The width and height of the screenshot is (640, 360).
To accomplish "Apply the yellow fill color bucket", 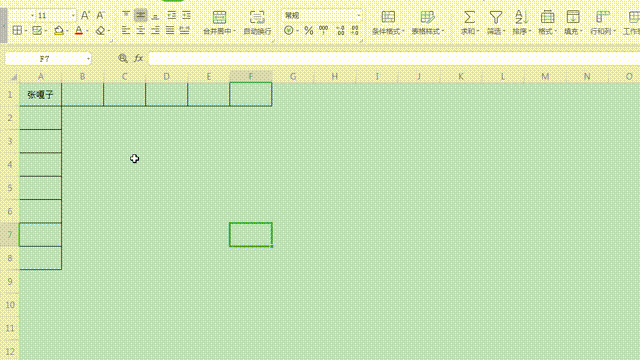I will pos(59,30).
